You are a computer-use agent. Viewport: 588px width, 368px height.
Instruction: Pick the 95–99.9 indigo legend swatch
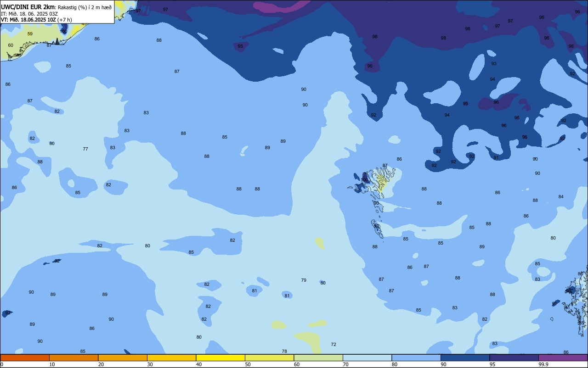(x=514, y=357)
